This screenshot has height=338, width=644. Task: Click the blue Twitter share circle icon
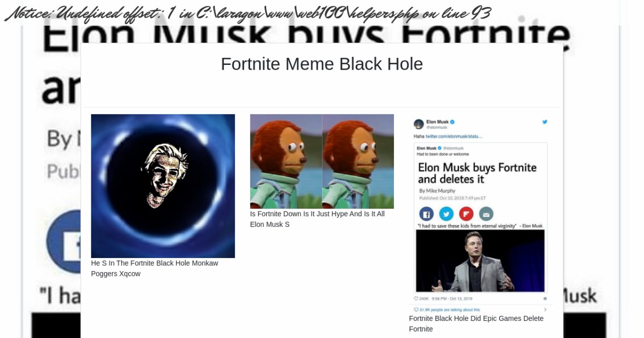[x=447, y=214]
